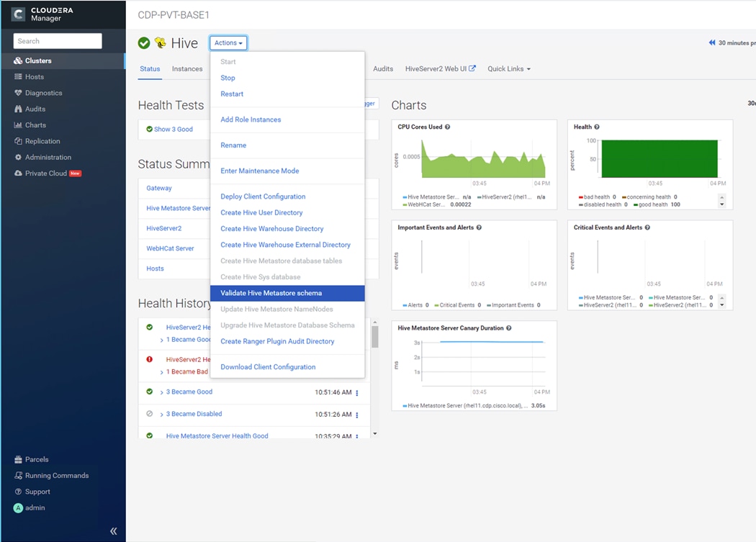Open Hive Metastore Server Health Good entry
This screenshot has width=756, height=542.
pos(217,435)
